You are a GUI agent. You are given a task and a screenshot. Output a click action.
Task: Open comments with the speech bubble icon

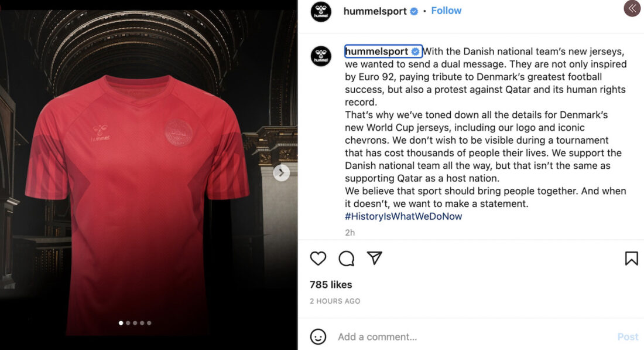(346, 259)
